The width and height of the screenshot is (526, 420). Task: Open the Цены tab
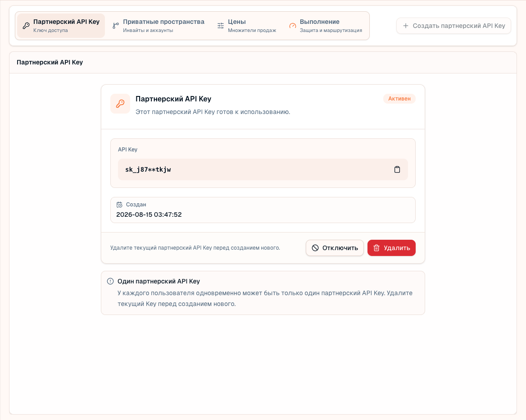[247, 26]
